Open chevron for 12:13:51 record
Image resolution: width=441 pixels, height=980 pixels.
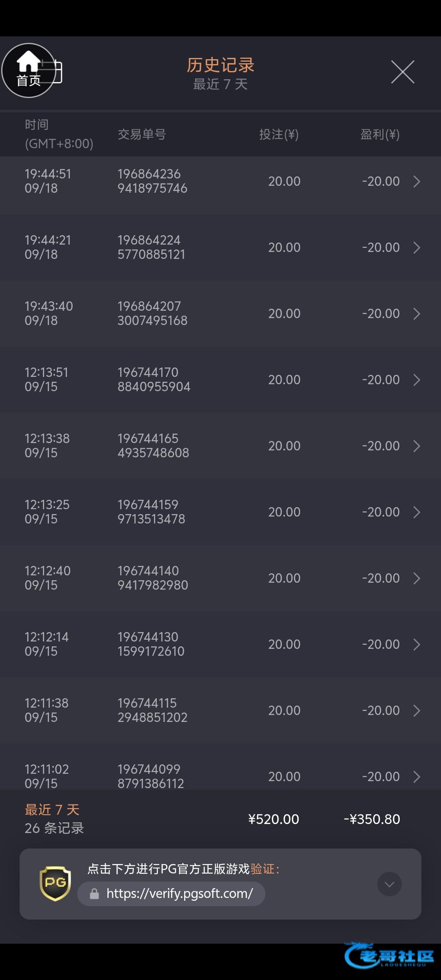coord(416,380)
